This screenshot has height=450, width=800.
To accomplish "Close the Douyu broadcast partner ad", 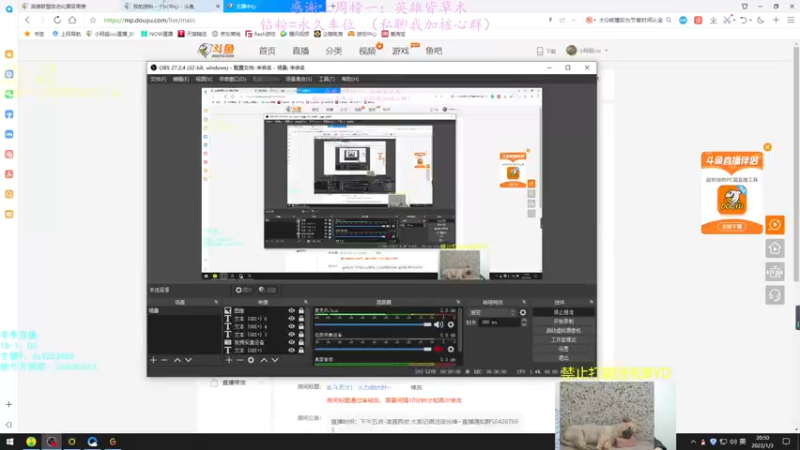I will click(767, 147).
